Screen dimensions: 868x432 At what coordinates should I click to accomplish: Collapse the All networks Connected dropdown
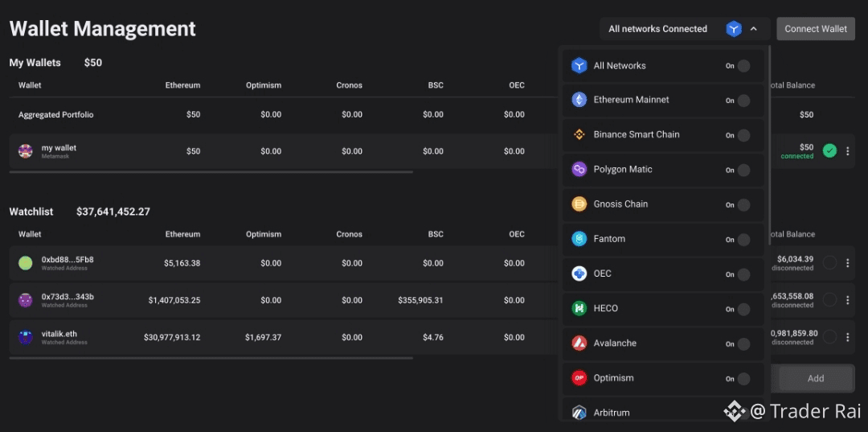[753, 29]
